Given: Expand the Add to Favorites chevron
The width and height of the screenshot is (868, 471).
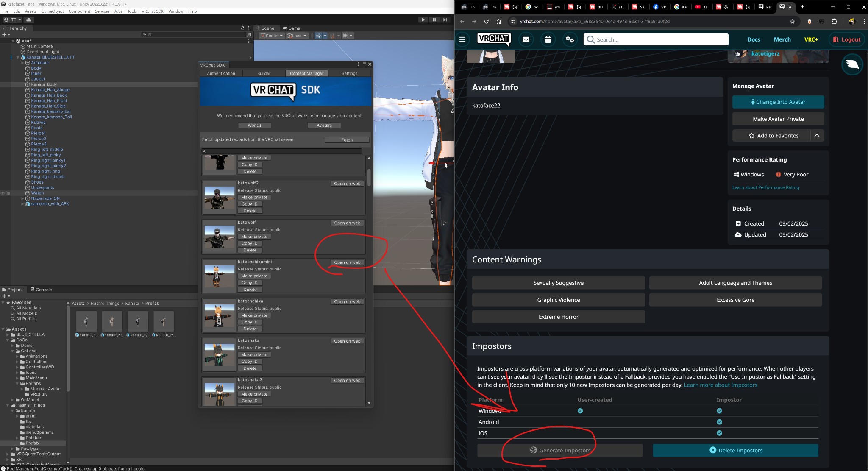Looking at the screenshot, I should tap(817, 135).
